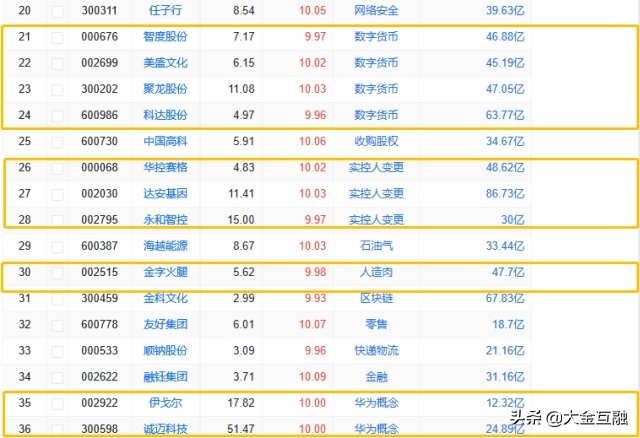The width and height of the screenshot is (640, 438).
Task: Click stock code 002030
Action: pyautogui.click(x=99, y=193)
